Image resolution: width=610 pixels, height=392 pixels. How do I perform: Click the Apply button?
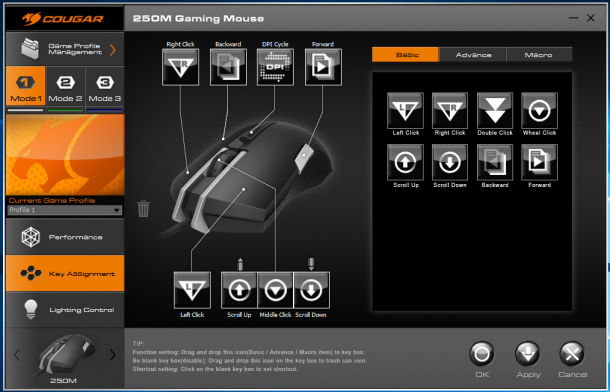528,360
